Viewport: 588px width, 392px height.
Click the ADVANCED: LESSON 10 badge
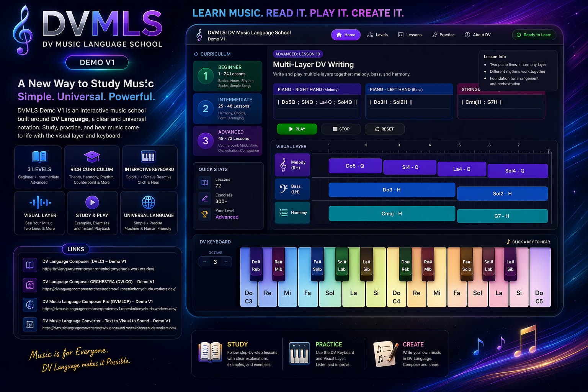click(x=298, y=54)
